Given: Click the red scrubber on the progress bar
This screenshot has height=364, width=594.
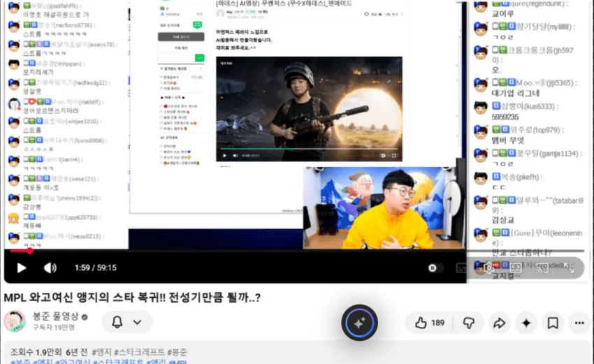Looking at the screenshot, I should click(x=29, y=251).
